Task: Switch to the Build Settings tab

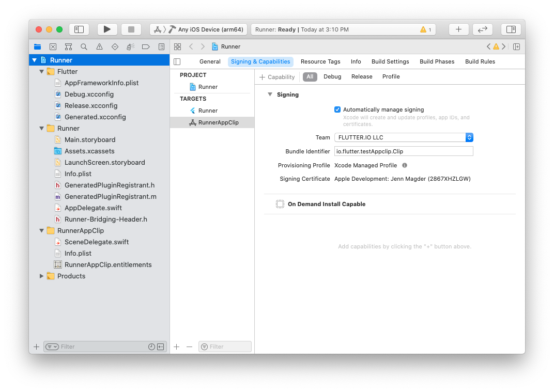Action: point(390,61)
